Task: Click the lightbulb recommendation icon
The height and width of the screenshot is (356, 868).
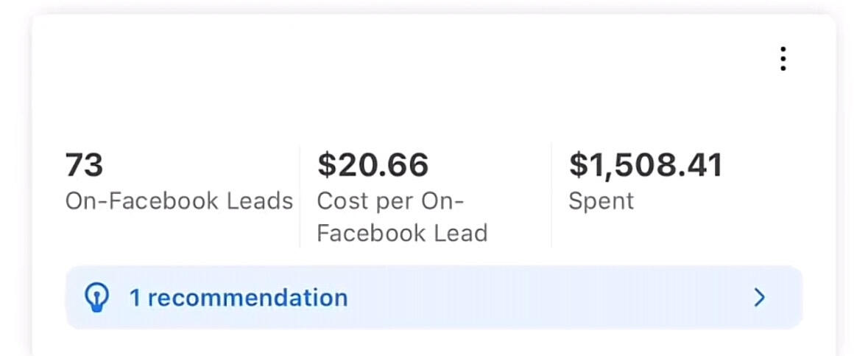Action: [98, 298]
